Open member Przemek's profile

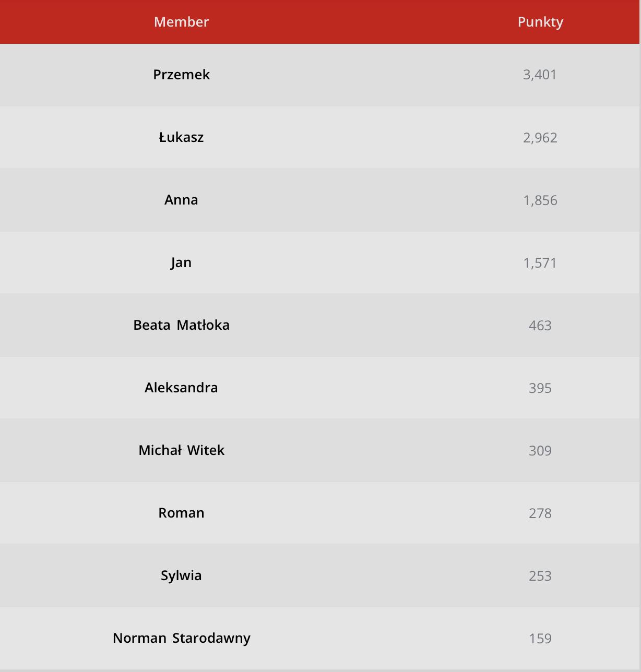pyautogui.click(x=181, y=75)
